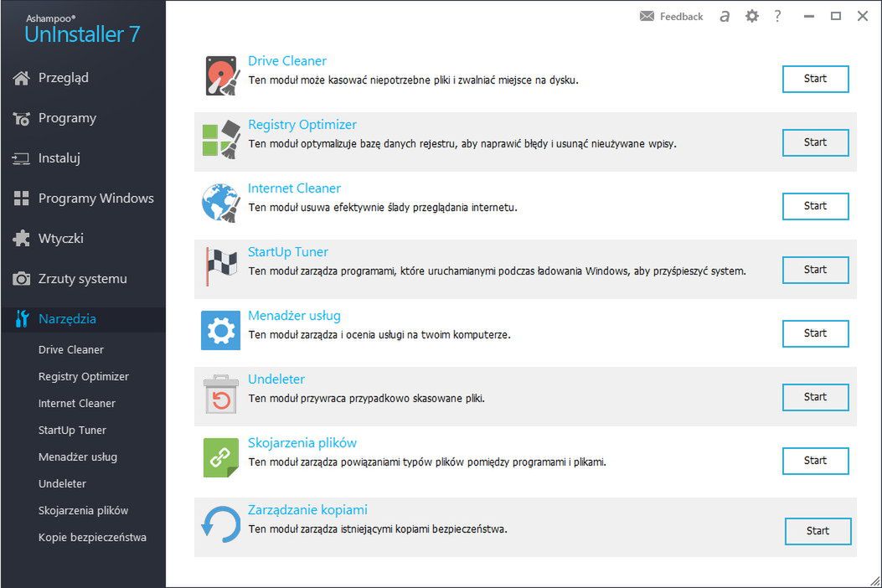The height and width of the screenshot is (588, 882).
Task: Click the StartUp Tuner heading link
Action: pos(288,251)
